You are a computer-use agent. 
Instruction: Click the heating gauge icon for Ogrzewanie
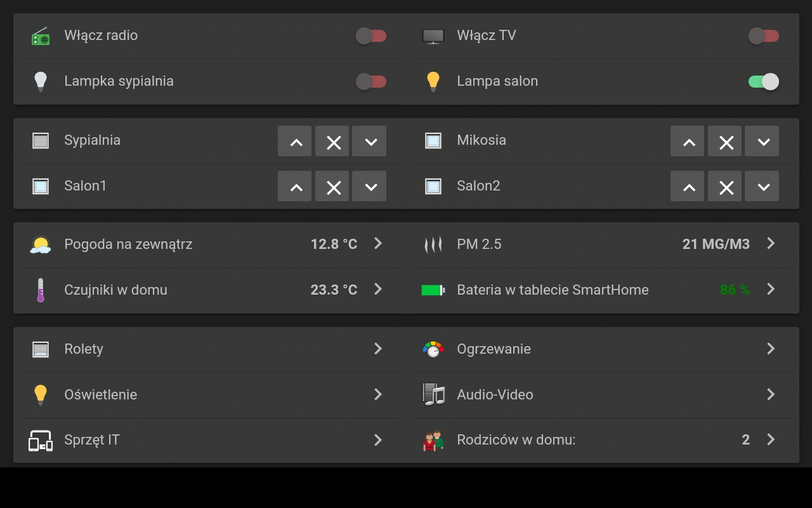tap(433, 349)
